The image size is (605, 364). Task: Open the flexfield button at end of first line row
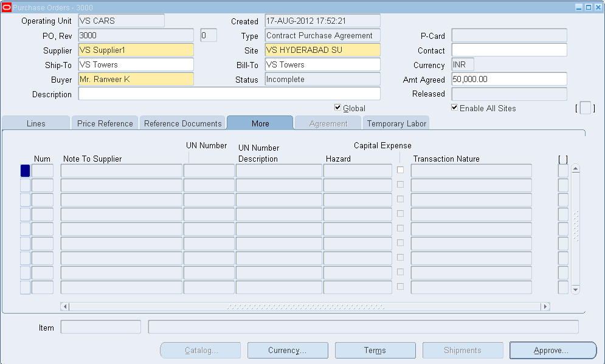tap(562, 170)
